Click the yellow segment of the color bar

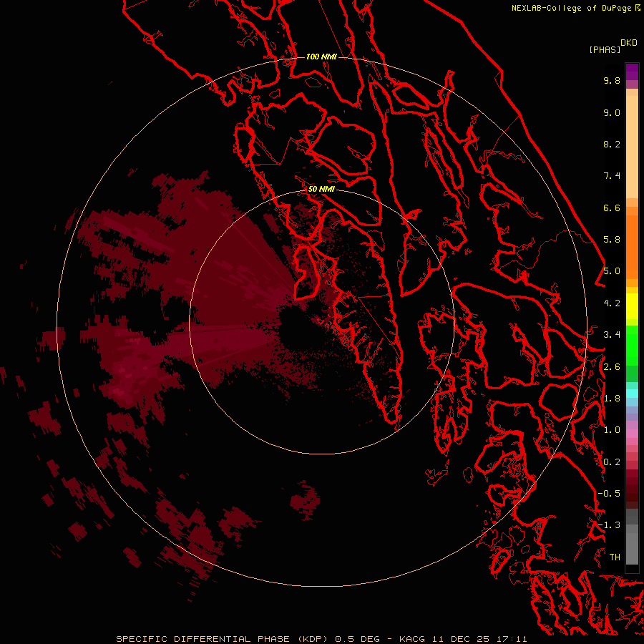632,306
